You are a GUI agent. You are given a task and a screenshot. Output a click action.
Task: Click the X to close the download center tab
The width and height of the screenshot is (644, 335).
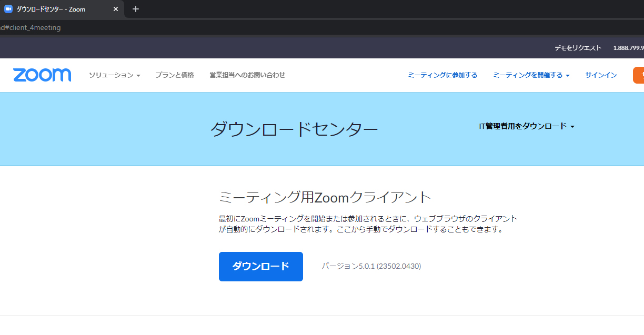pyautogui.click(x=115, y=9)
